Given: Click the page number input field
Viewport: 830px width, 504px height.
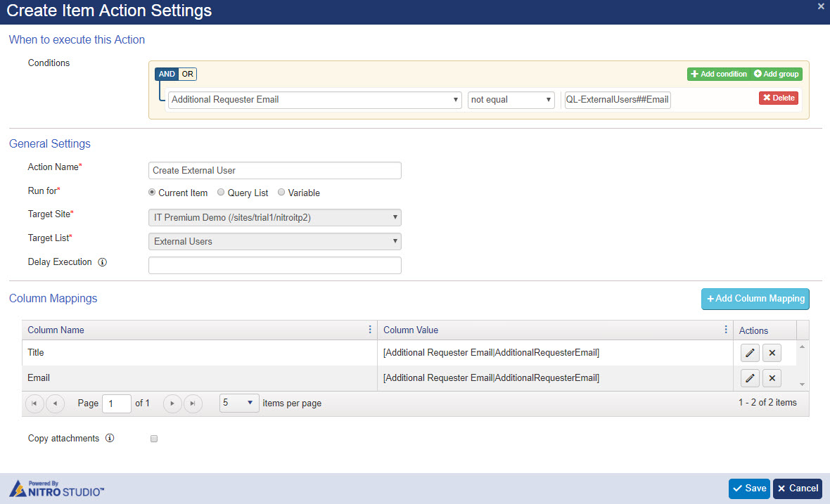Looking at the screenshot, I should (x=117, y=403).
